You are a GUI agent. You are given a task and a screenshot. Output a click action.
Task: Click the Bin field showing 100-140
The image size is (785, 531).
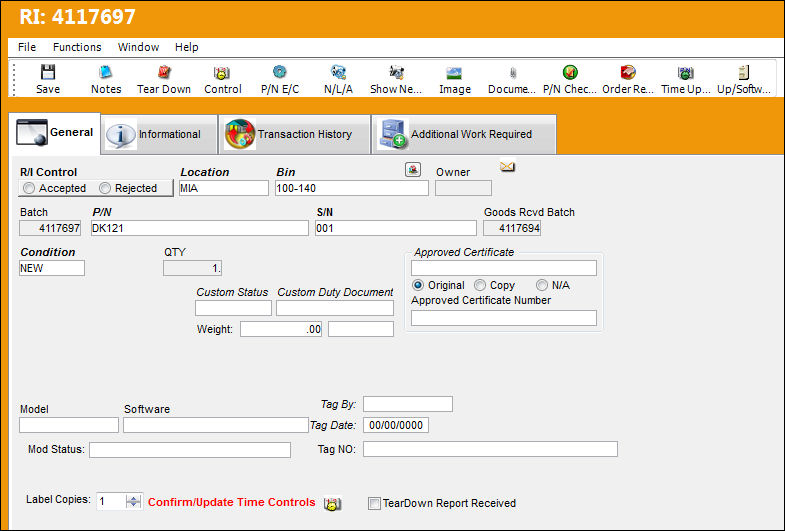tap(352, 188)
